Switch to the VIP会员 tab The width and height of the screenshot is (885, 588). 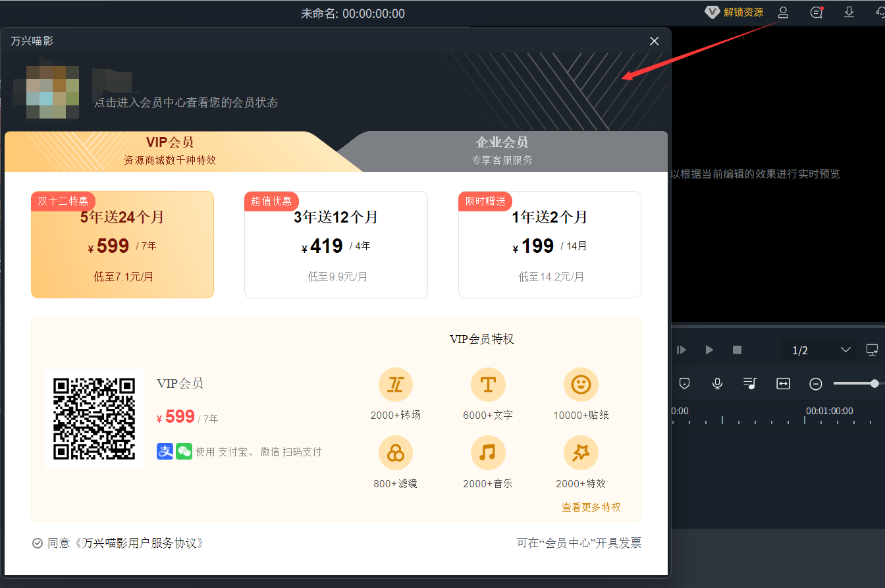pos(170,151)
